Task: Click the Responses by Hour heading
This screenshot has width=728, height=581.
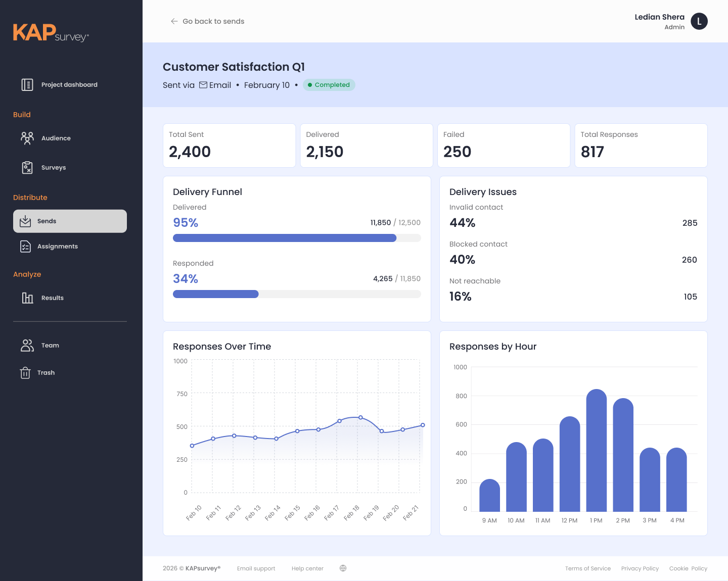Action: pyautogui.click(x=493, y=347)
